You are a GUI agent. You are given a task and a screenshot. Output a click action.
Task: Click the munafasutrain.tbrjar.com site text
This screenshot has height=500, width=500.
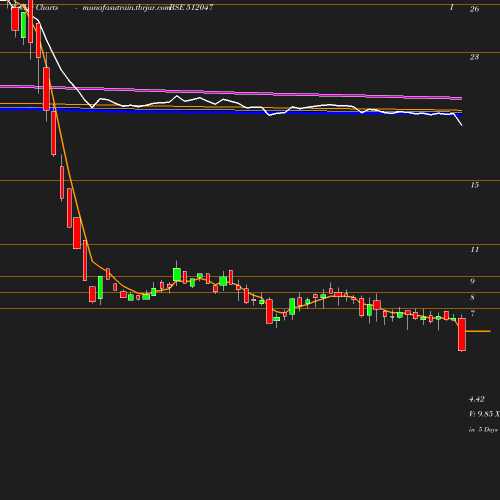126,8
